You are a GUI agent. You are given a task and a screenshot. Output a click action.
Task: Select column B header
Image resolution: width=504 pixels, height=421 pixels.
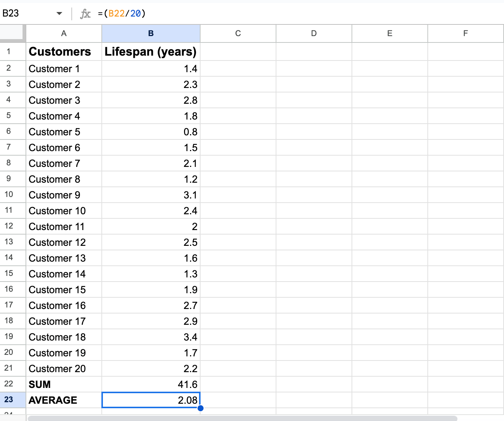click(x=151, y=33)
